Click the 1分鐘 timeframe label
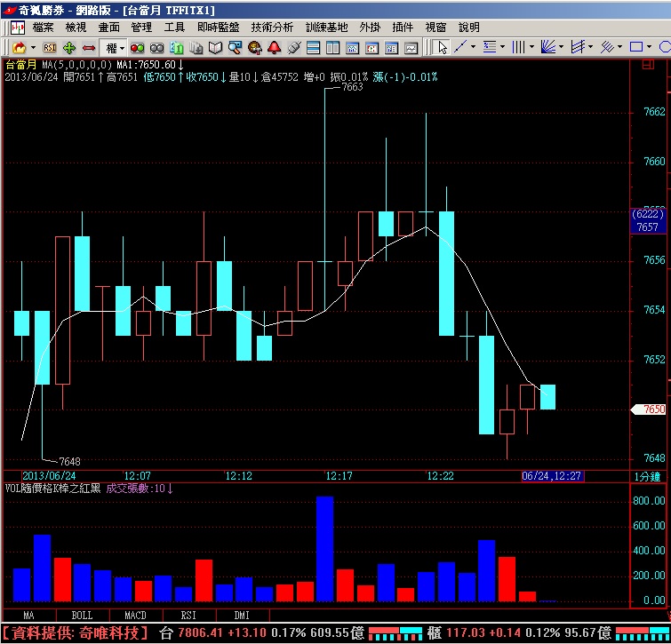 (x=648, y=476)
